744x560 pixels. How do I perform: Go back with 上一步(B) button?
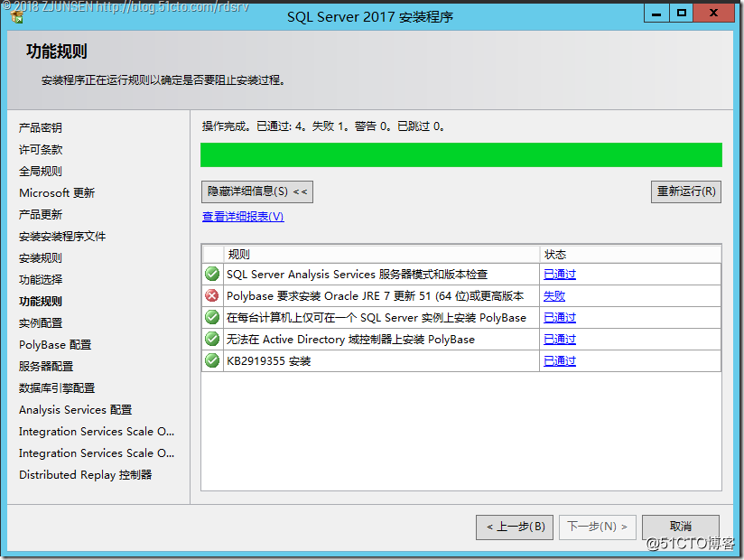515,527
